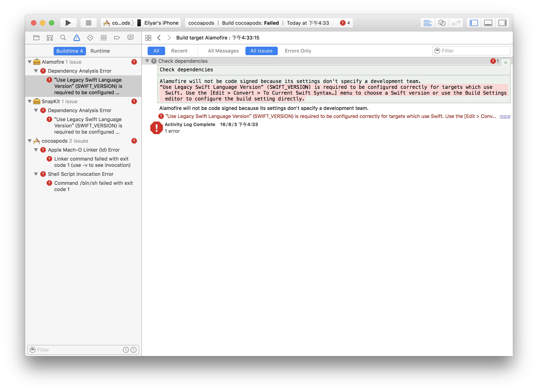
Task: Toggle the left navigator panel visibility
Action: (x=473, y=23)
